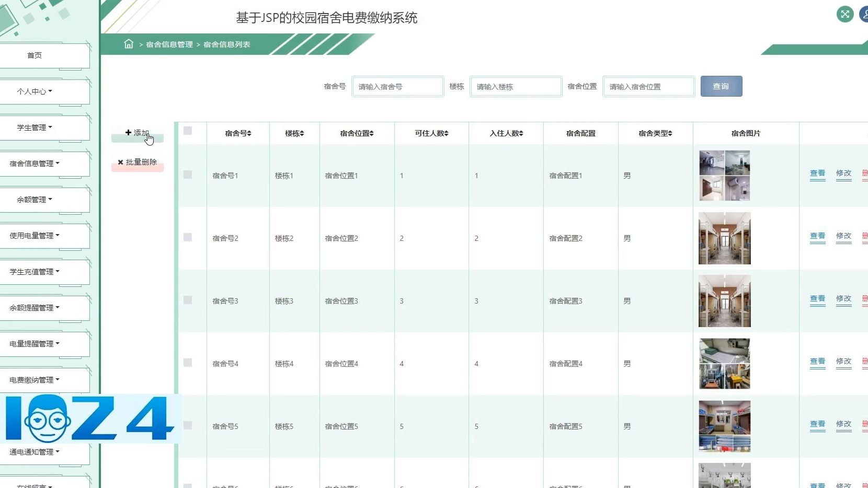
Task: Sort by 宿舍号 column arrows
Action: [x=249, y=133]
